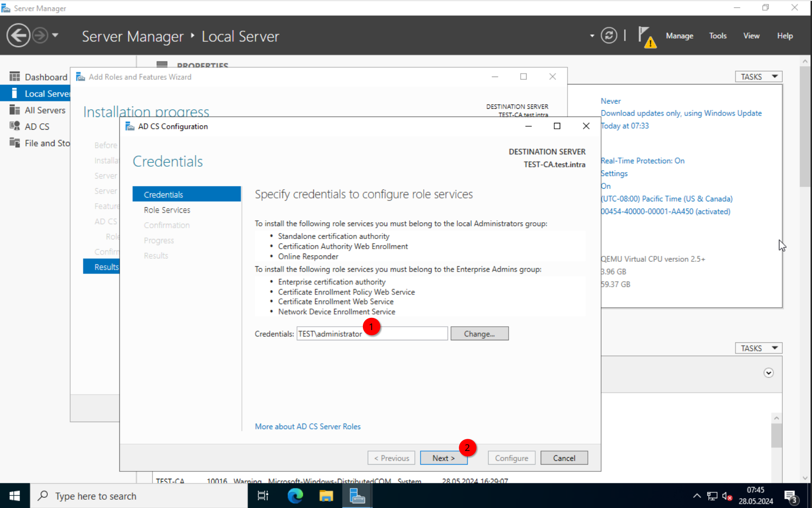Click the network icon in system tray
This screenshot has width=812, height=508.
point(712,496)
